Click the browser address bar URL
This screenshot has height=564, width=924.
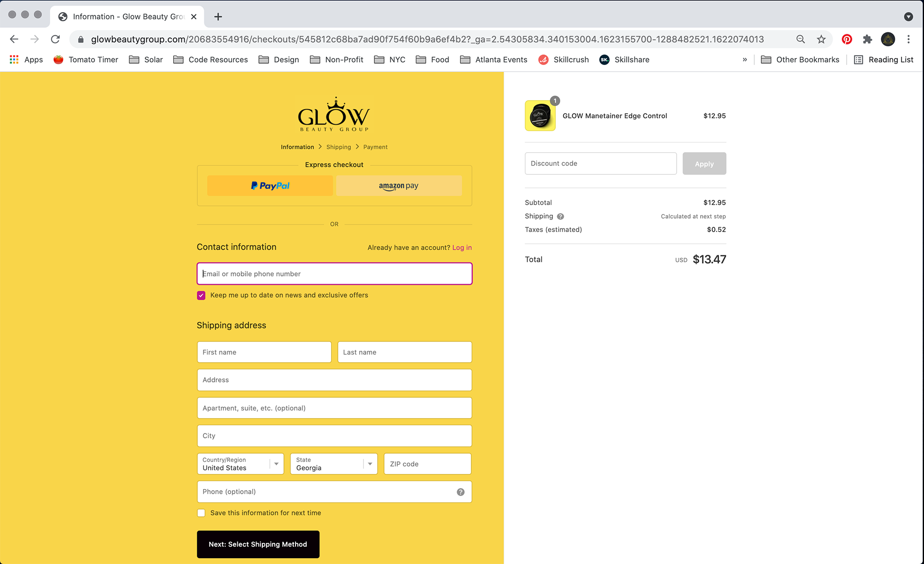click(x=427, y=39)
